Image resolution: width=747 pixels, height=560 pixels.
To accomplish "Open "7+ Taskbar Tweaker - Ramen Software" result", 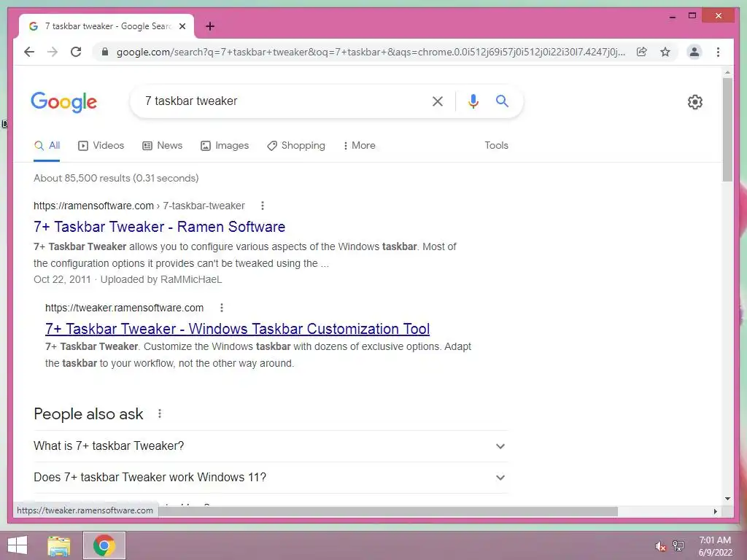I will pos(159,227).
